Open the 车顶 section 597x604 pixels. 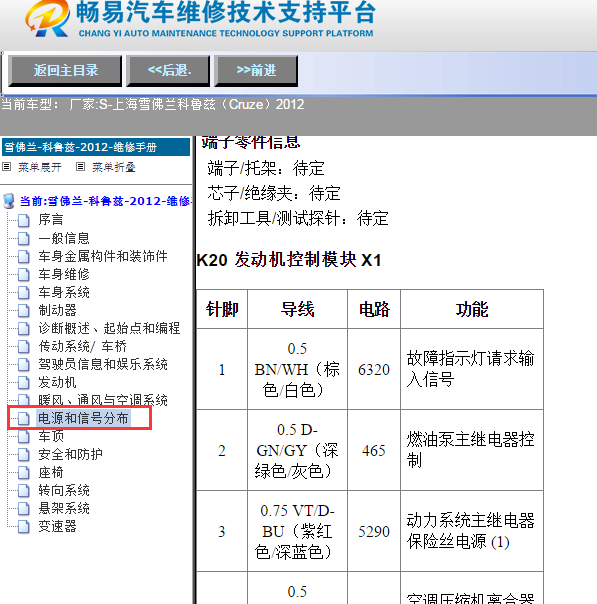(51, 436)
